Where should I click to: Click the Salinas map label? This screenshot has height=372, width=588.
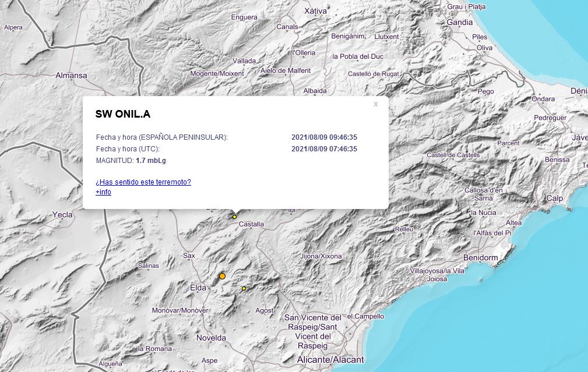[148, 265]
